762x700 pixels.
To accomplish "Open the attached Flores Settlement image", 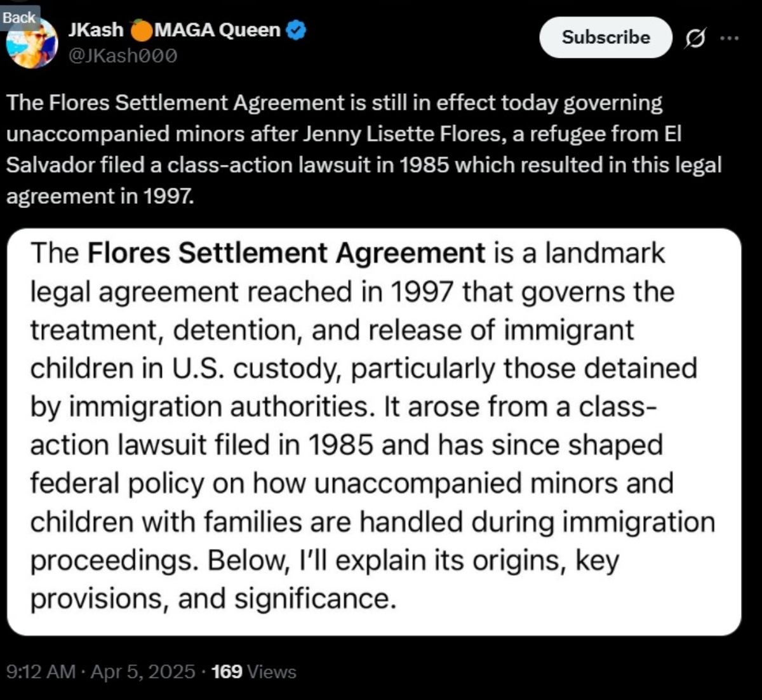I will click(x=374, y=432).
